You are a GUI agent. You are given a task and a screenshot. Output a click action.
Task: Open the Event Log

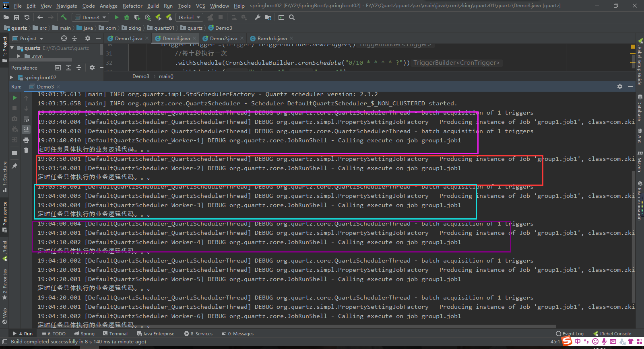pyautogui.click(x=570, y=334)
